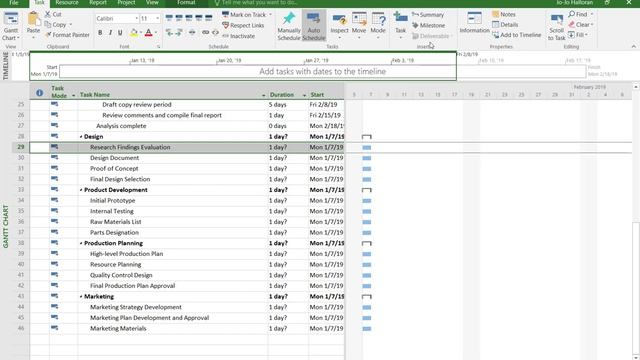Image resolution: width=640 pixels, height=360 pixels.
Task: Toggle Bold formatting
Action: coord(100,33)
